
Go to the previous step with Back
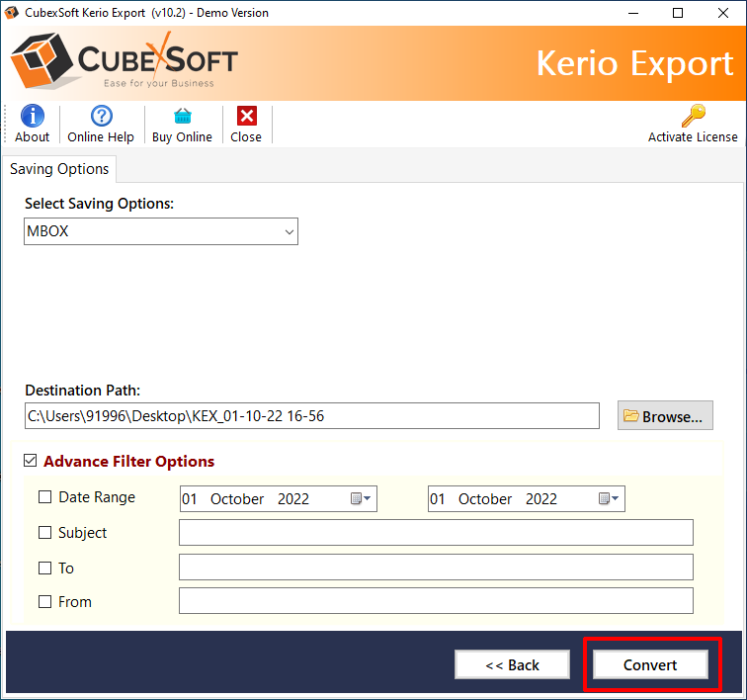512,664
